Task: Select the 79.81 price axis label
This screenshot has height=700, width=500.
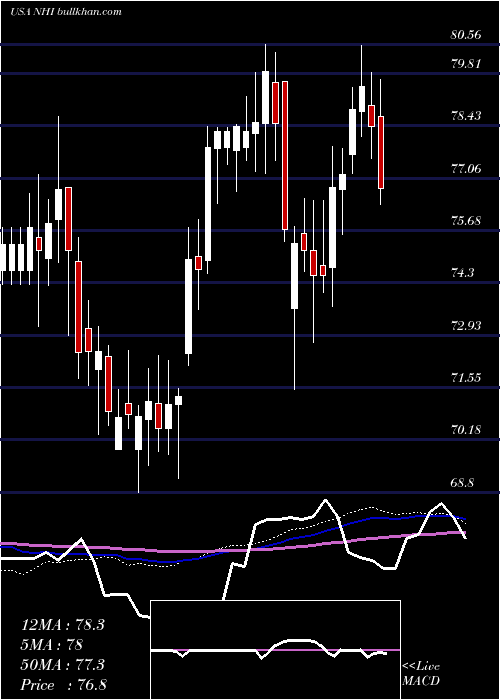Action: (466, 63)
